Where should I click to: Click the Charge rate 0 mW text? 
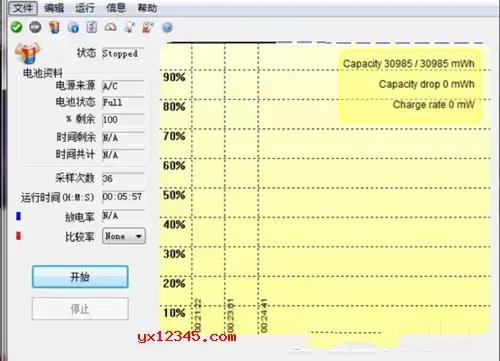coord(434,105)
